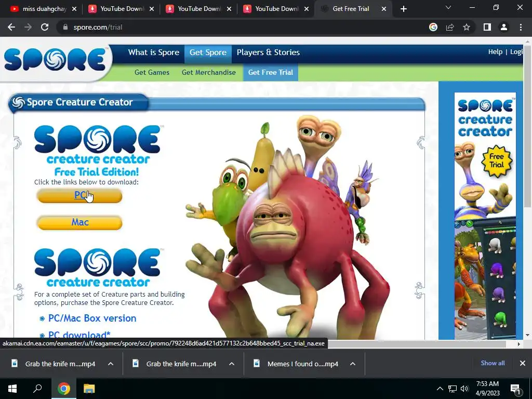The image size is (532, 399).
Task: Open the Chrome profile menu
Action: [504, 27]
